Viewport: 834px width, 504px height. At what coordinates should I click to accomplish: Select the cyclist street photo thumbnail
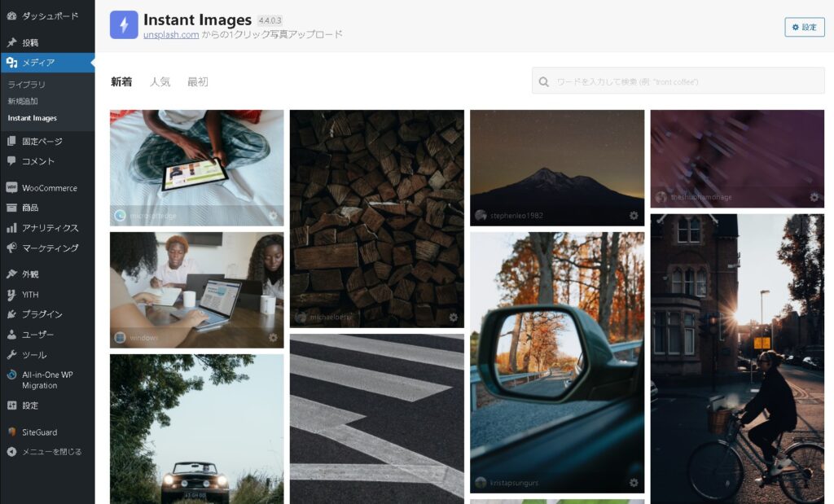(736, 358)
